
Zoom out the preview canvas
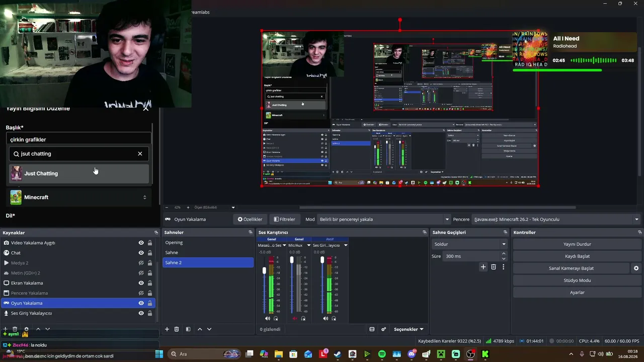pyautogui.click(x=167, y=207)
